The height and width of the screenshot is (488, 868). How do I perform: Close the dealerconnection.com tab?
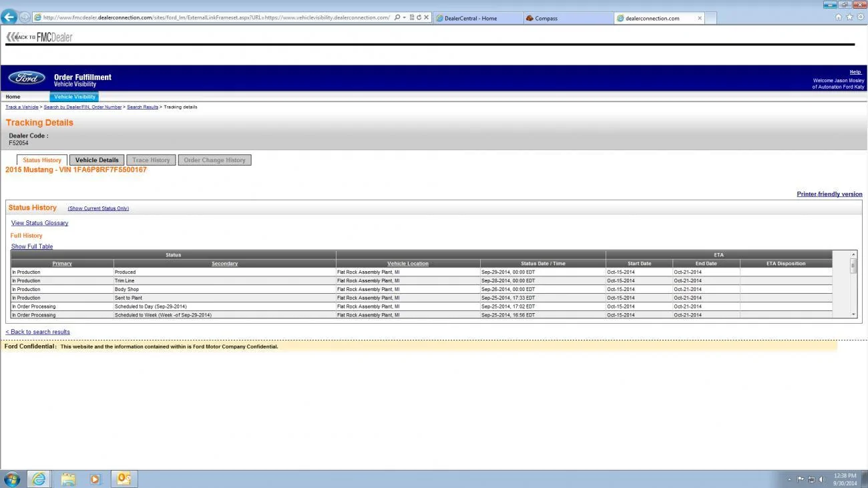700,18
